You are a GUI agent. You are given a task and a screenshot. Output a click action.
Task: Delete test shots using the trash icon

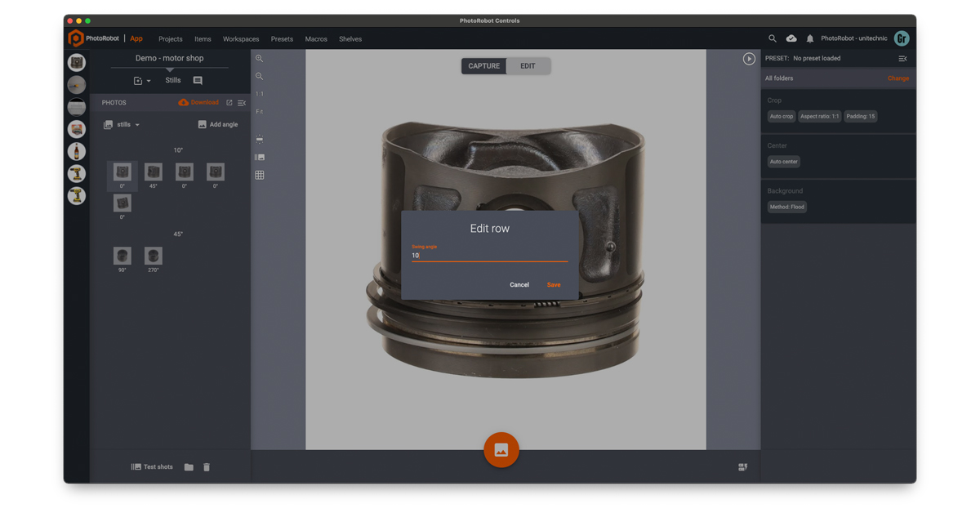point(206,466)
